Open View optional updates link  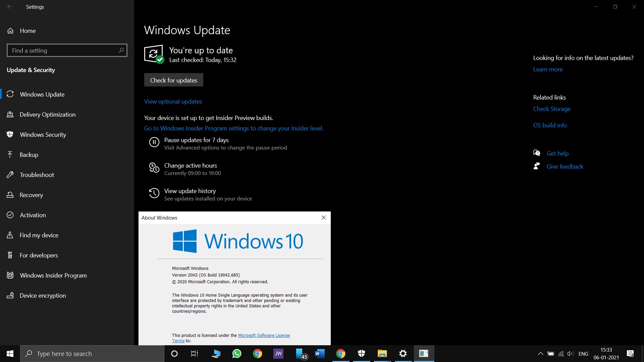173,101
